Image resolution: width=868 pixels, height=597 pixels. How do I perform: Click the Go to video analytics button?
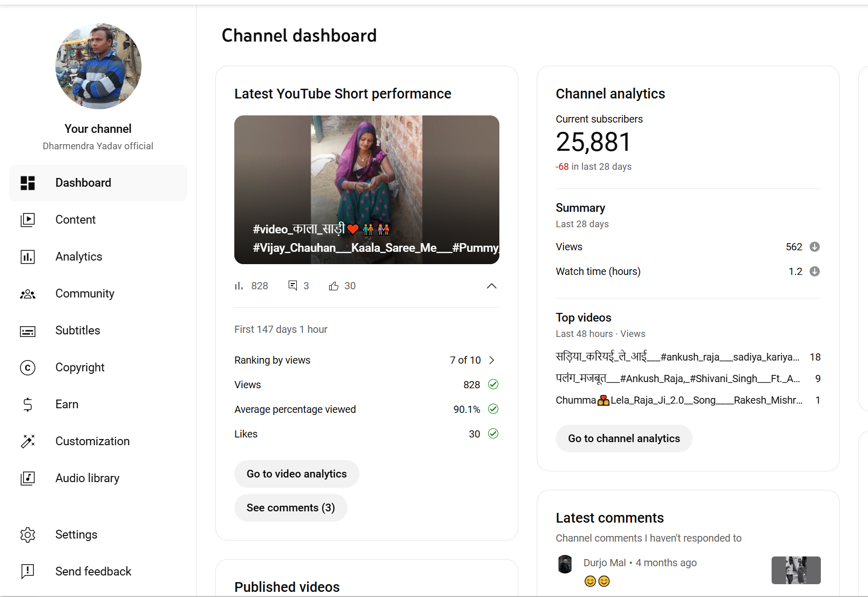[297, 474]
